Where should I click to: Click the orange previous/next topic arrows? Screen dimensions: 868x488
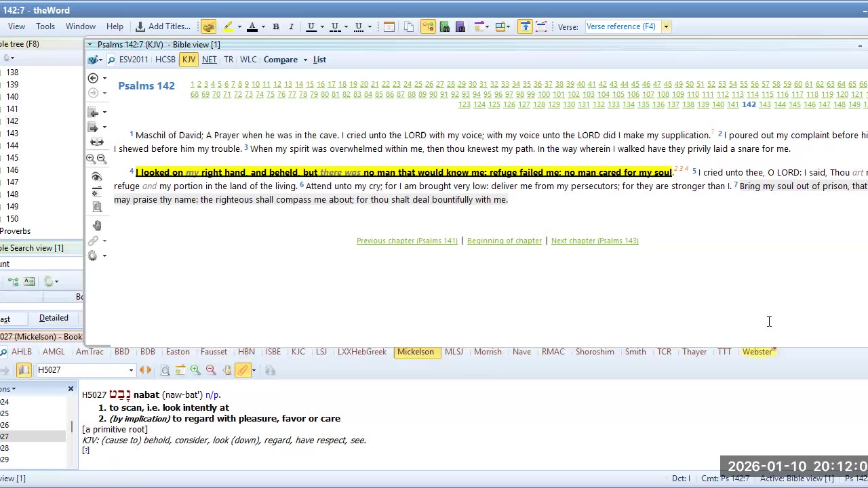tap(145, 370)
